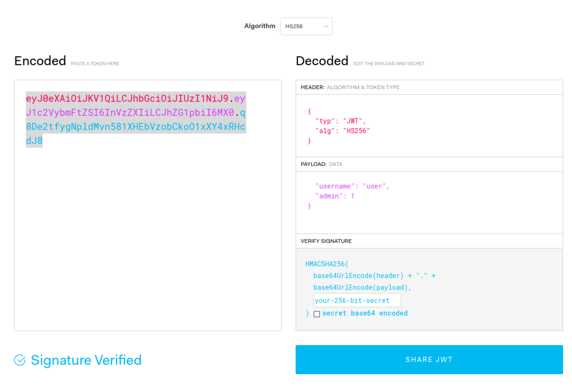Click the "admin": 1 payload line

tap(335, 196)
